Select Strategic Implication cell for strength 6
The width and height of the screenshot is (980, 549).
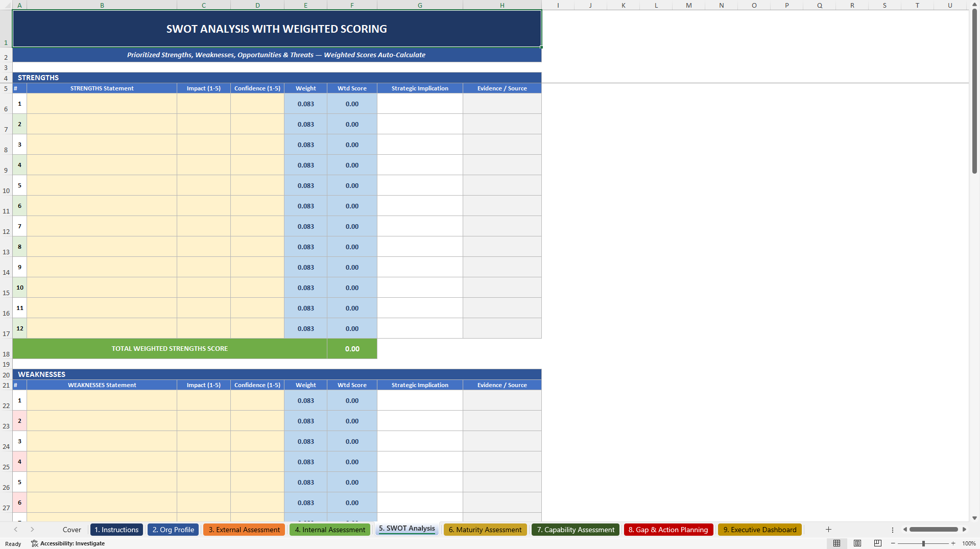click(x=420, y=206)
